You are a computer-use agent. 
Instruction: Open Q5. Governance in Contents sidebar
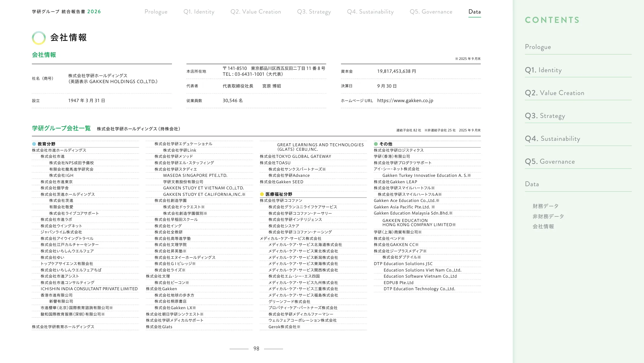[x=550, y=161]
